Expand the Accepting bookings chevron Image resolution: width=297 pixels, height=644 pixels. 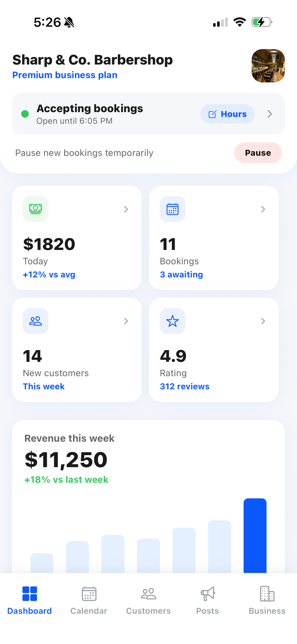270,114
